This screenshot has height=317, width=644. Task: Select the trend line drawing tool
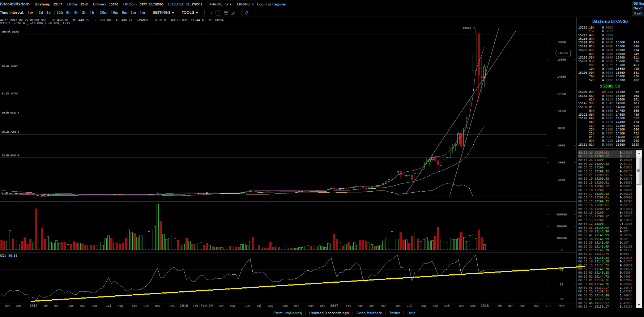pyautogui.click(x=218, y=13)
